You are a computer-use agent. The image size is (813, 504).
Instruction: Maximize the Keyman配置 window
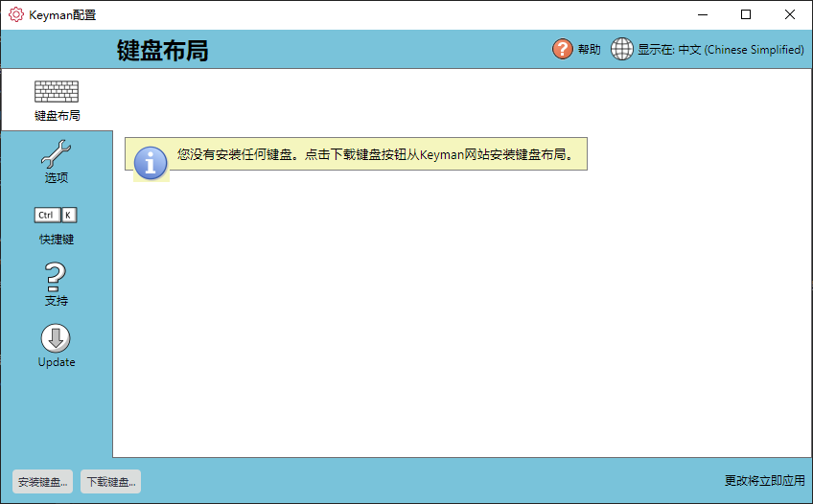coord(746,14)
